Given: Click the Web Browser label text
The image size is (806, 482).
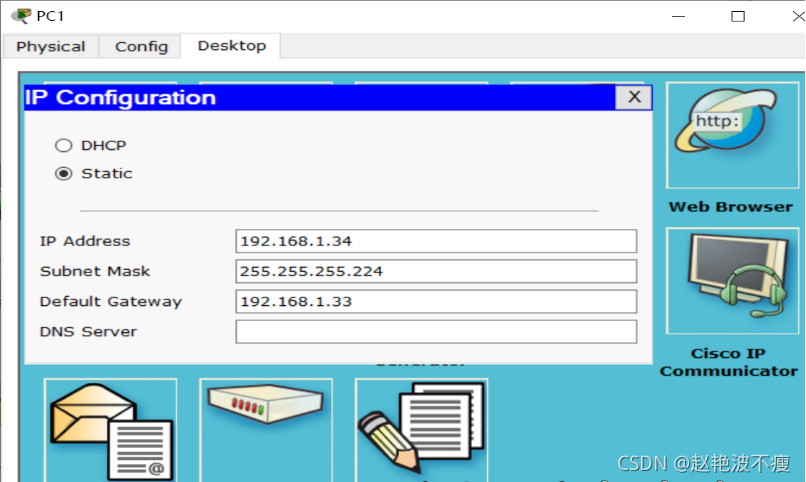Looking at the screenshot, I should coord(730,207).
